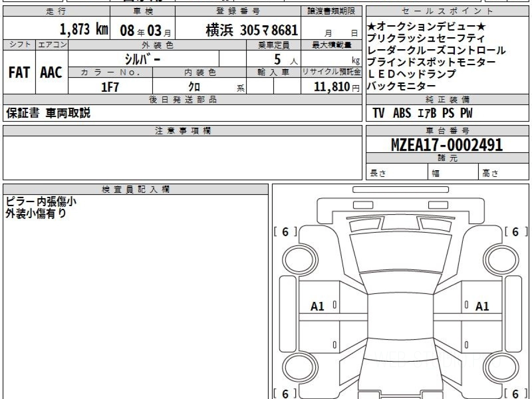Select the interior color クロ

[194, 87]
